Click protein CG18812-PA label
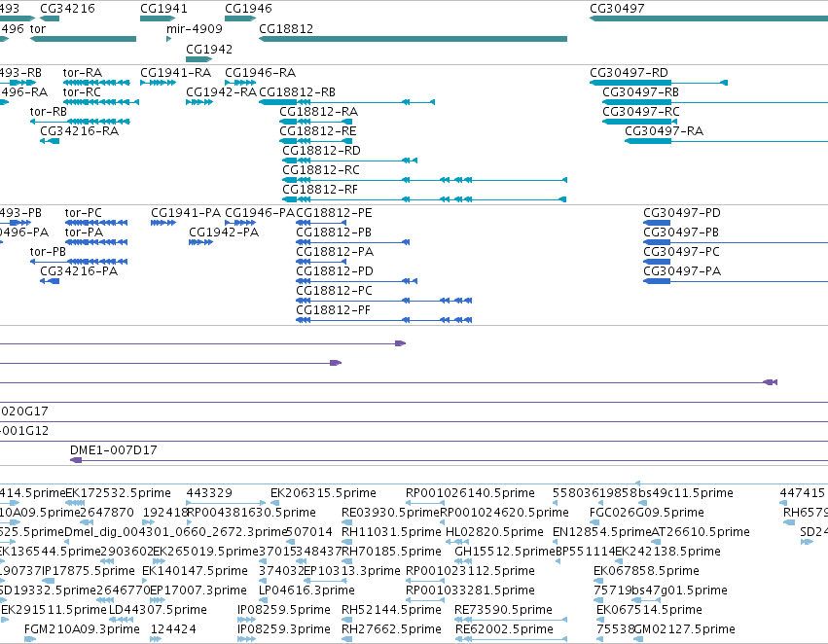The image size is (828, 644). click(x=335, y=252)
